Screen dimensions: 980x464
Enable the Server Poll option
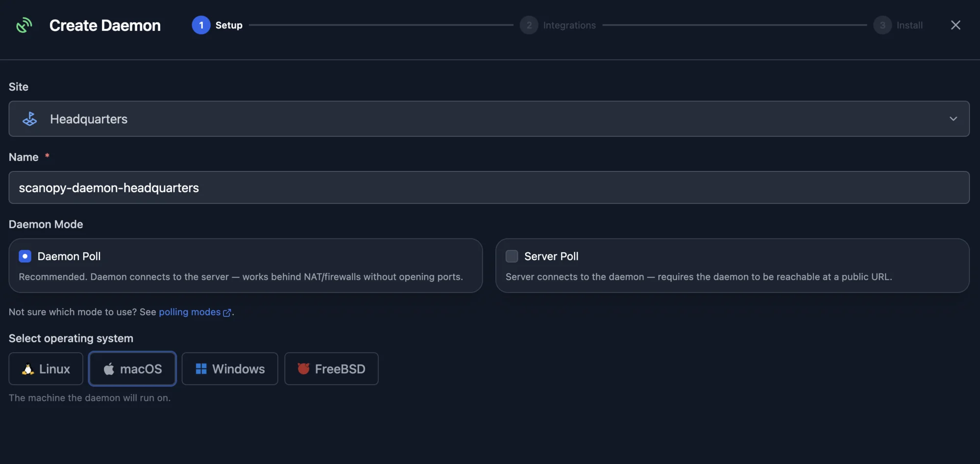click(x=512, y=256)
